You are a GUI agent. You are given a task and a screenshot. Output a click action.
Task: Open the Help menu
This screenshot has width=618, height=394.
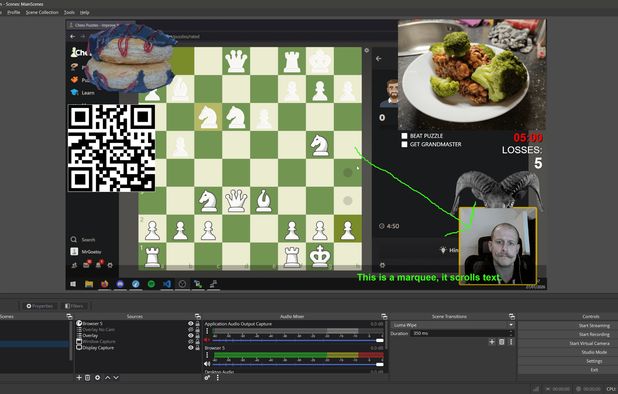(x=84, y=12)
